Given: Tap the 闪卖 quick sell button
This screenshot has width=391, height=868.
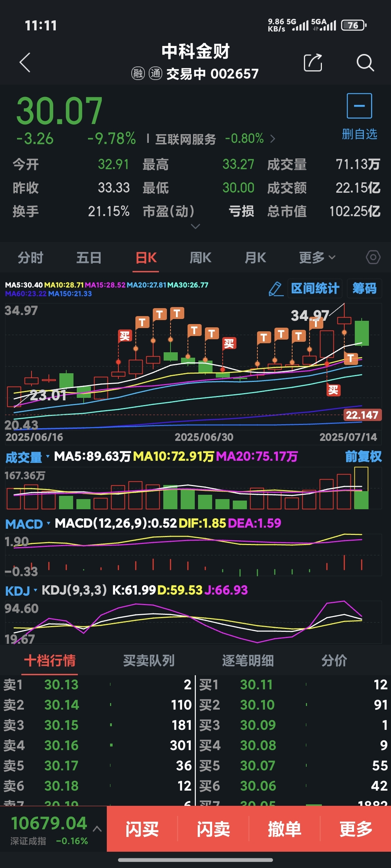Looking at the screenshot, I should click(213, 829).
